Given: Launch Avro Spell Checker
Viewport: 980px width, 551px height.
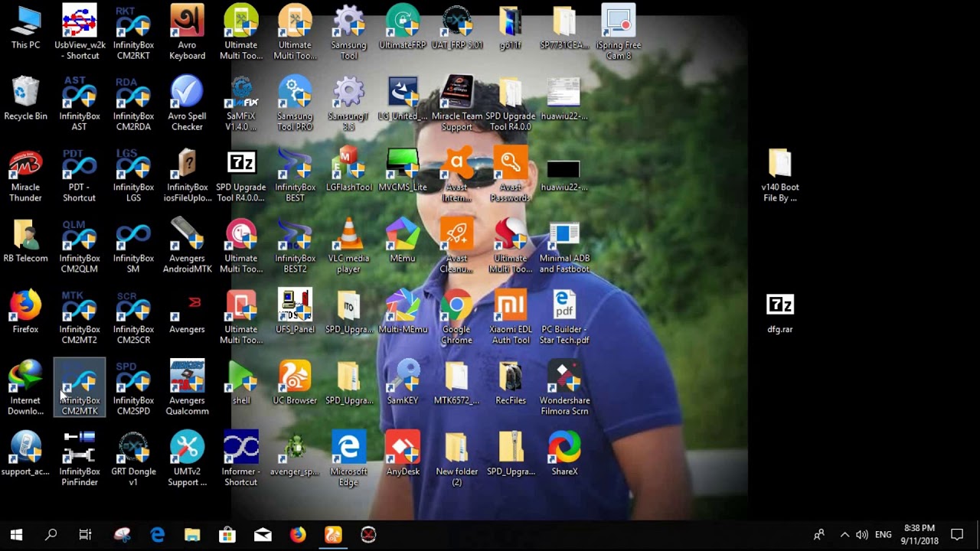Looking at the screenshot, I should pos(187,104).
